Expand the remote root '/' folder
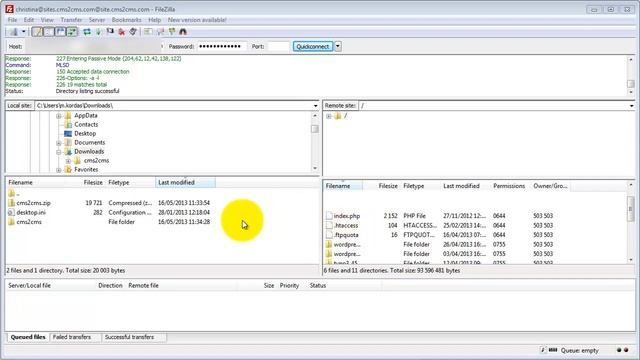This screenshot has height=360, width=640. (x=329, y=116)
